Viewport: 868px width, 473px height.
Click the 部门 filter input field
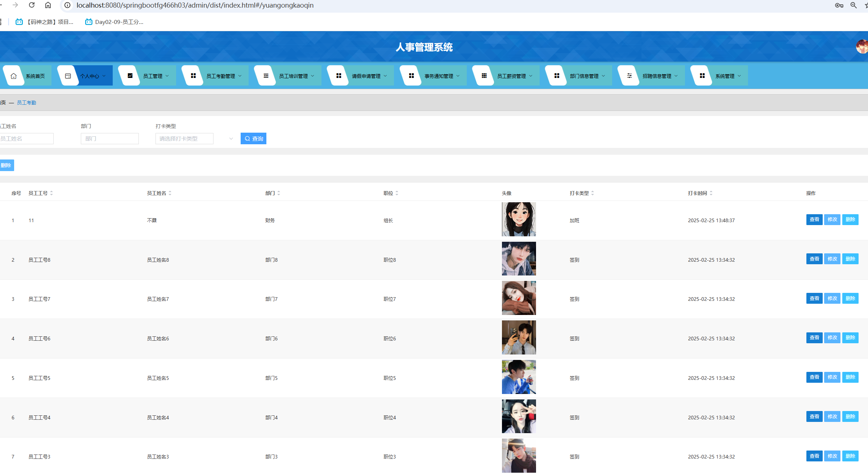click(x=109, y=138)
